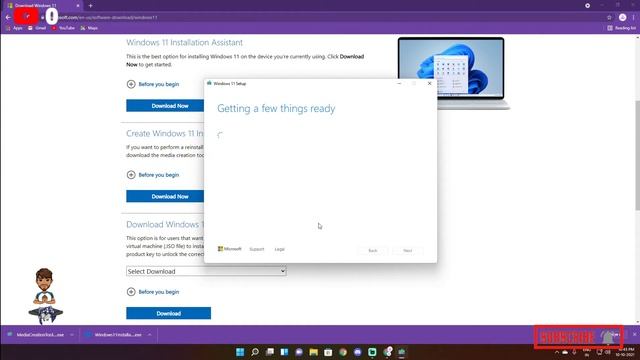640x360 pixels.
Task: Click the Legal link in Windows 11 Setup
Action: (x=280, y=249)
